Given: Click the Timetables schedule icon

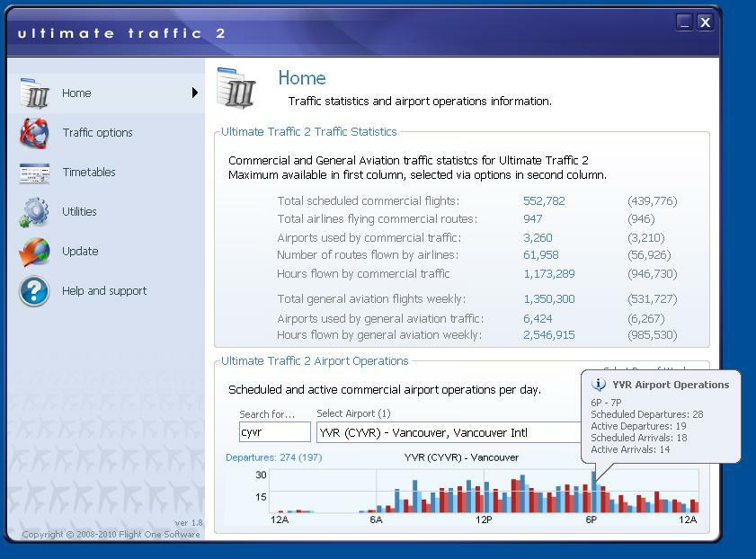Looking at the screenshot, I should (35, 173).
